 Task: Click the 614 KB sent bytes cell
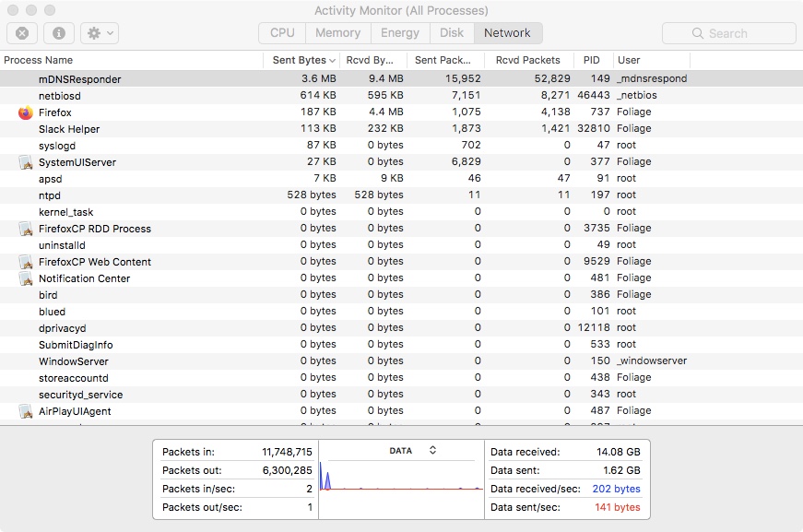pos(318,95)
